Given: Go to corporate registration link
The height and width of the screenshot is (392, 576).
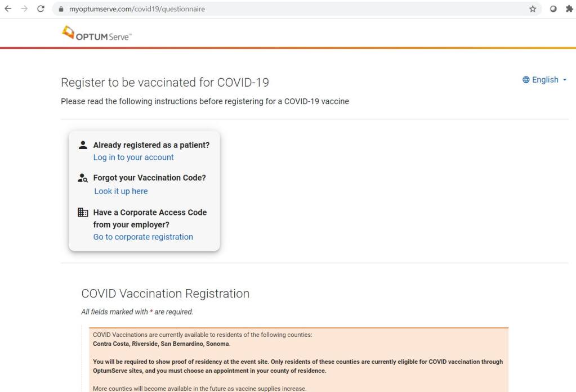Looking at the screenshot, I should 143,237.
